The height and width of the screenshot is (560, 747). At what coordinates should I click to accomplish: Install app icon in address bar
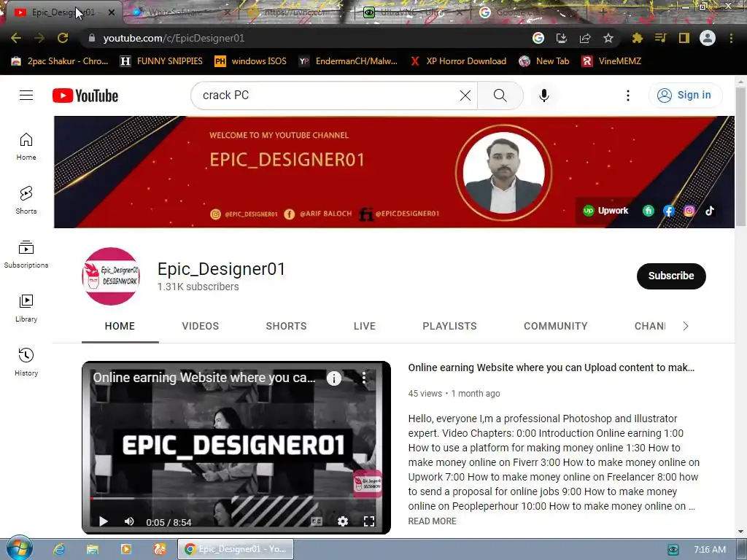[562, 38]
